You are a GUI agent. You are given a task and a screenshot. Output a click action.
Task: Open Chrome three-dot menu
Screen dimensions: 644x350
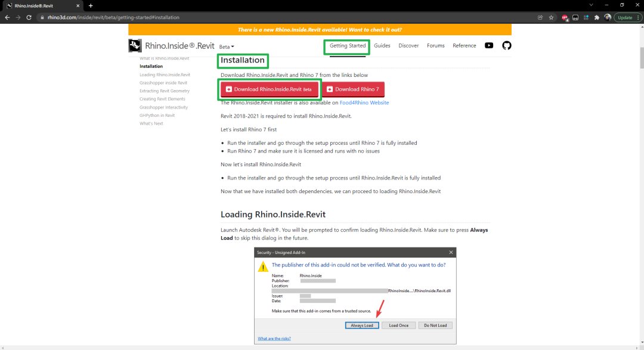coord(638,18)
